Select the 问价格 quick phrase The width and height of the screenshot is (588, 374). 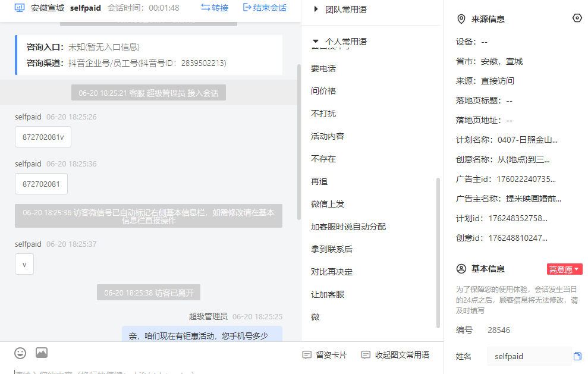point(323,91)
